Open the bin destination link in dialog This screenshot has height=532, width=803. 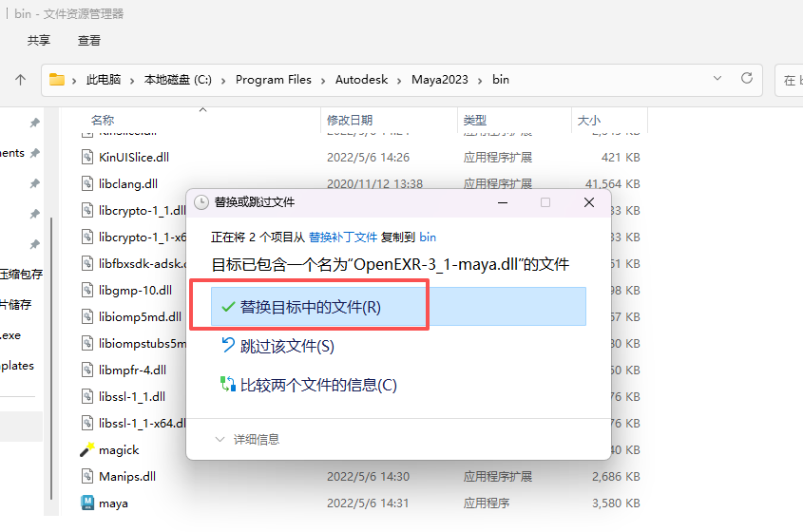pyautogui.click(x=428, y=237)
